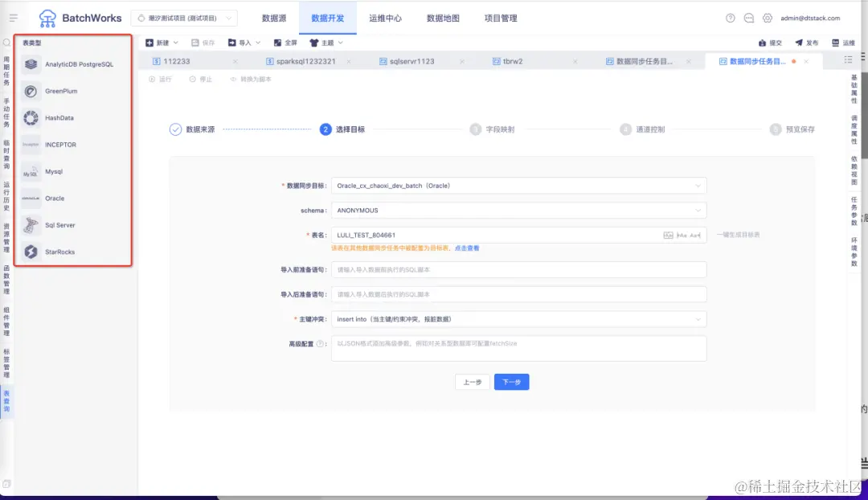Open the 运维中心 menu in the top bar
Screen dimensions: 868x500
point(385,18)
